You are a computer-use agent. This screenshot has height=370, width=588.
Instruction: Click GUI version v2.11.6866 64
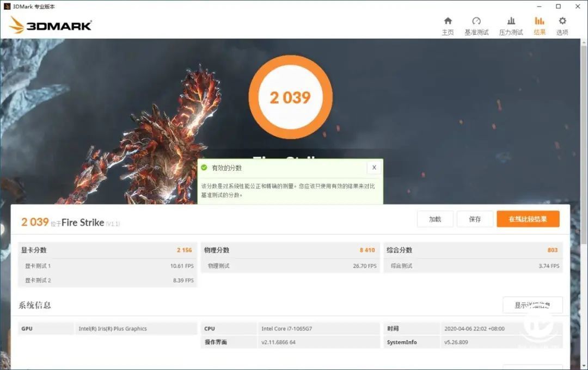coord(278,342)
